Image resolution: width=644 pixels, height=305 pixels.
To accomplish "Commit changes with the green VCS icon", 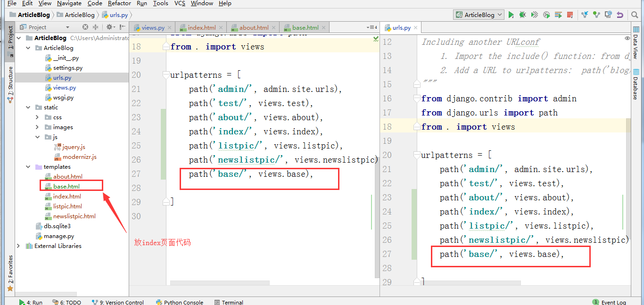I will 596,15.
